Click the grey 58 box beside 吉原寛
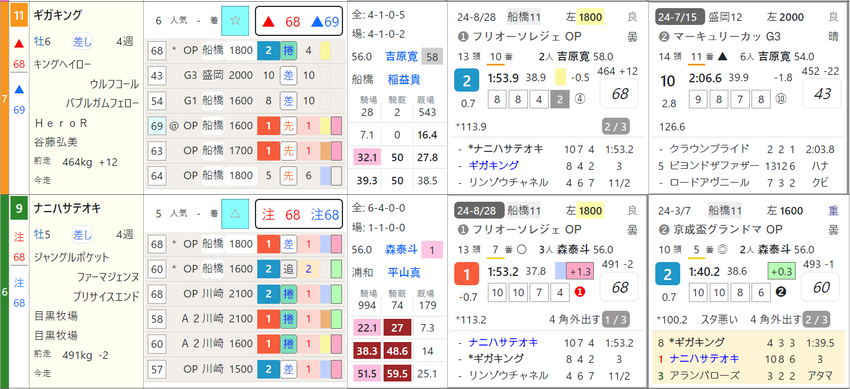Image resolution: width=850 pixels, height=389 pixels. 433,56
